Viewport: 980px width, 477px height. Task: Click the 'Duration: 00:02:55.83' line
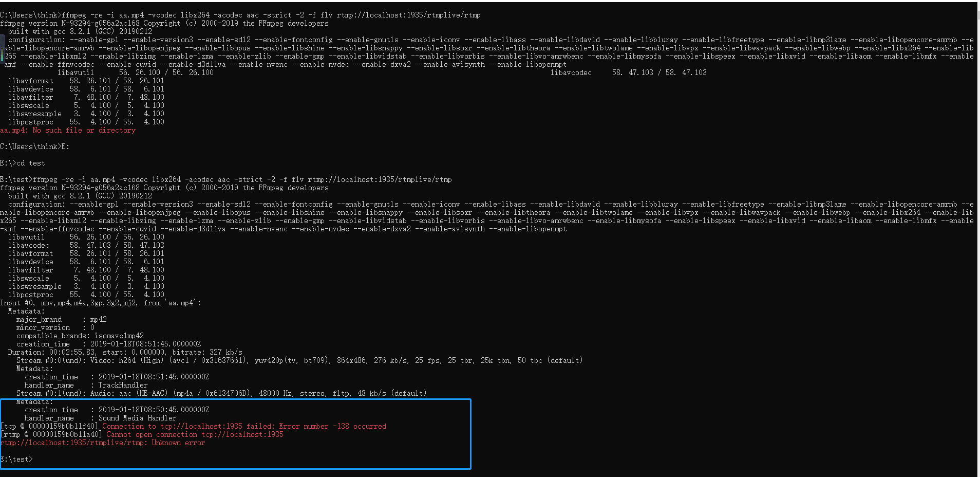pos(125,352)
